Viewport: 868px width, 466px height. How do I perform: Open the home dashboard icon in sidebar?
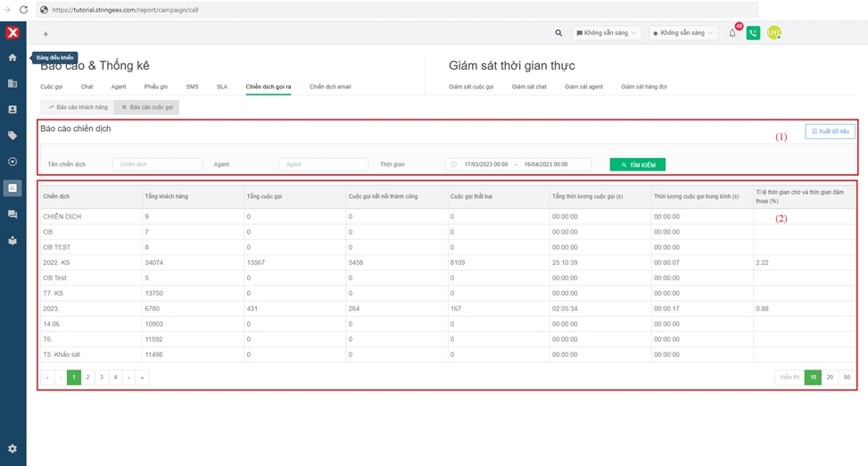coord(12,57)
